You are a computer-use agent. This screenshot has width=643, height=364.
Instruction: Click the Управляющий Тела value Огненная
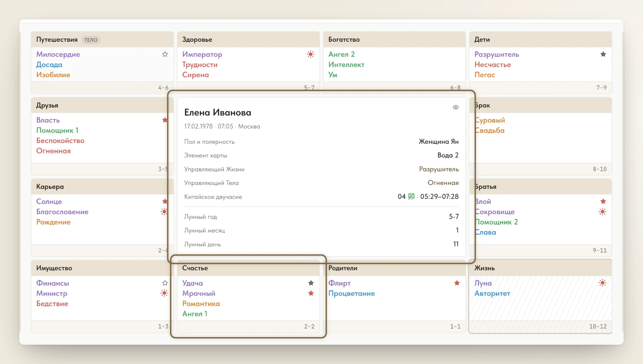(443, 183)
